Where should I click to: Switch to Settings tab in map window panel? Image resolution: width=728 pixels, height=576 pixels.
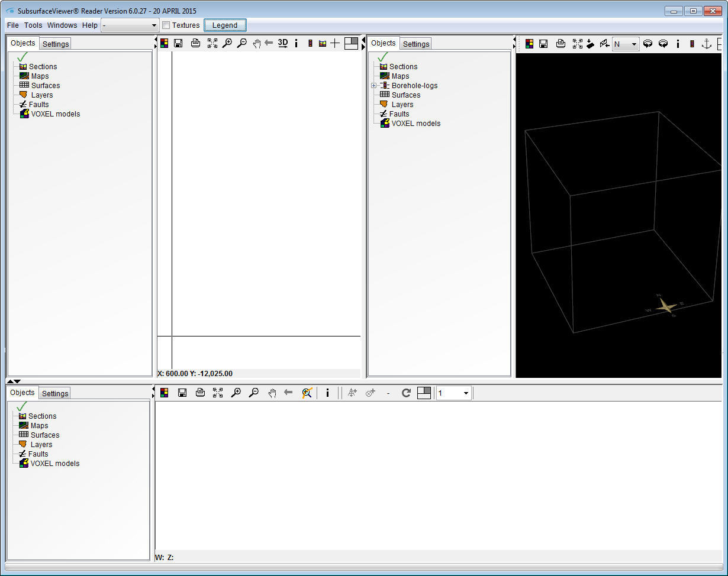tap(56, 44)
